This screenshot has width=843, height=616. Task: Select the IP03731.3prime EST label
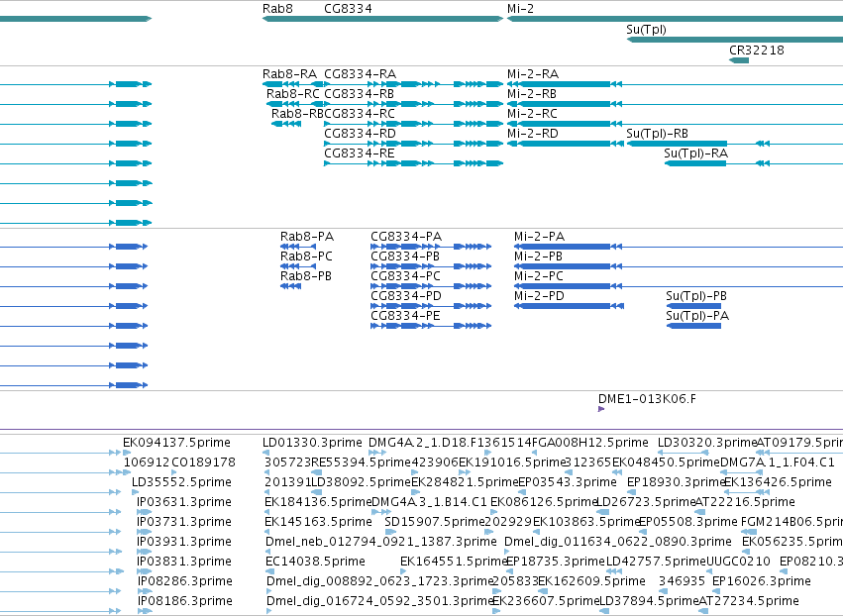(184, 522)
